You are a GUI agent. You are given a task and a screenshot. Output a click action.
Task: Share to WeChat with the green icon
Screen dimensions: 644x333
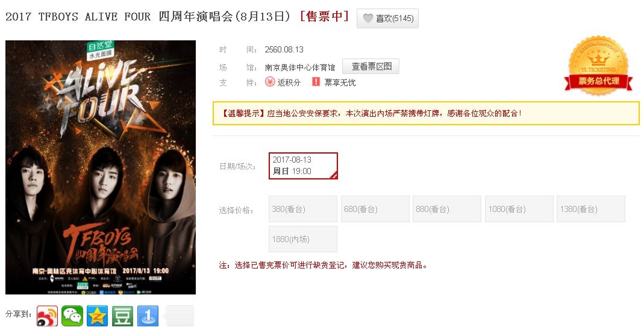pos(72,316)
